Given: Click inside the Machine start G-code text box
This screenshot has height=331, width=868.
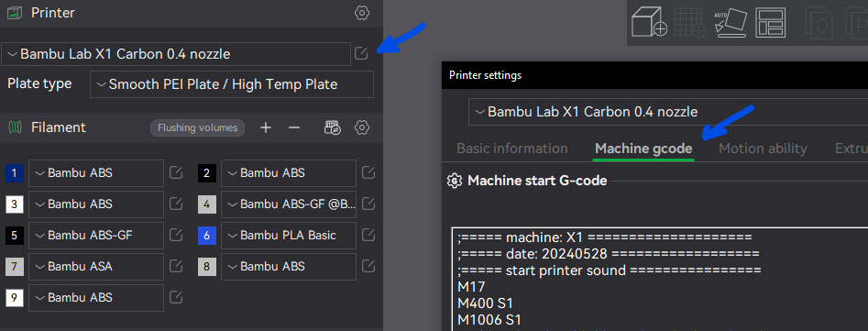Looking at the screenshot, I should click(x=660, y=279).
